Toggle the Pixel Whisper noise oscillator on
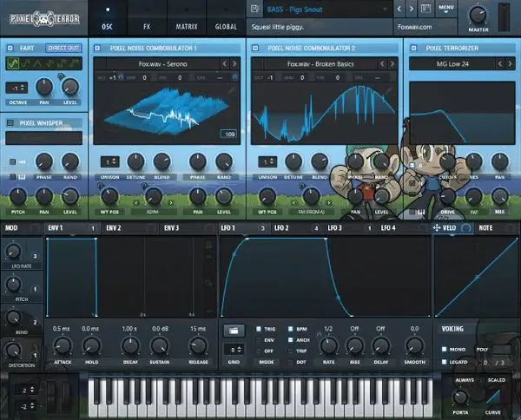The image size is (521, 420). point(10,123)
